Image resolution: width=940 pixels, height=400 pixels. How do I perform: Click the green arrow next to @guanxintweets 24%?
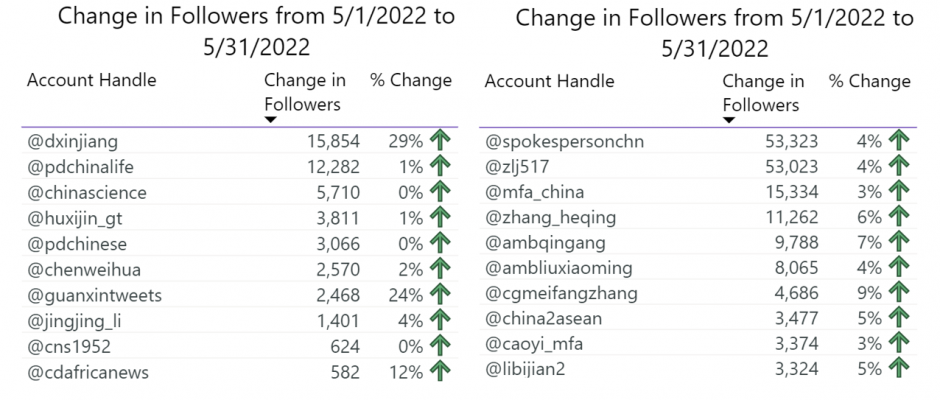coord(440,294)
